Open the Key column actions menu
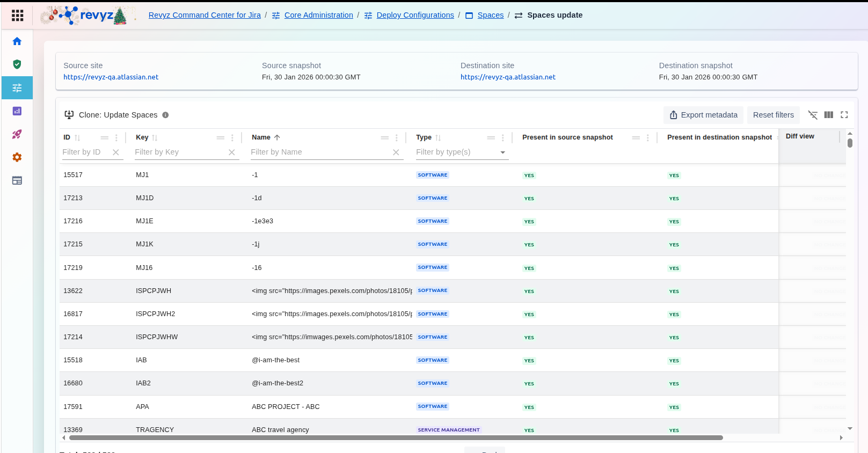This screenshot has height=453, width=868. [232, 138]
